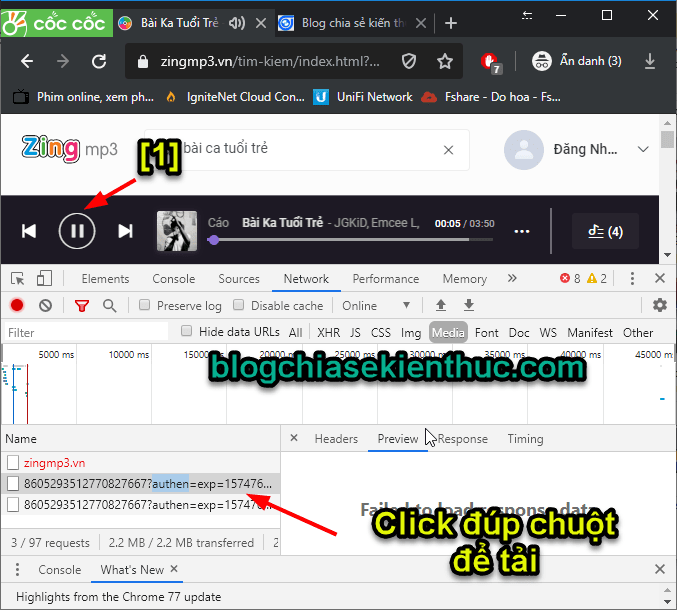Image resolution: width=677 pixels, height=610 pixels.
Task: Expand the Đăng Nhập account dropdown
Action: click(x=643, y=149)
